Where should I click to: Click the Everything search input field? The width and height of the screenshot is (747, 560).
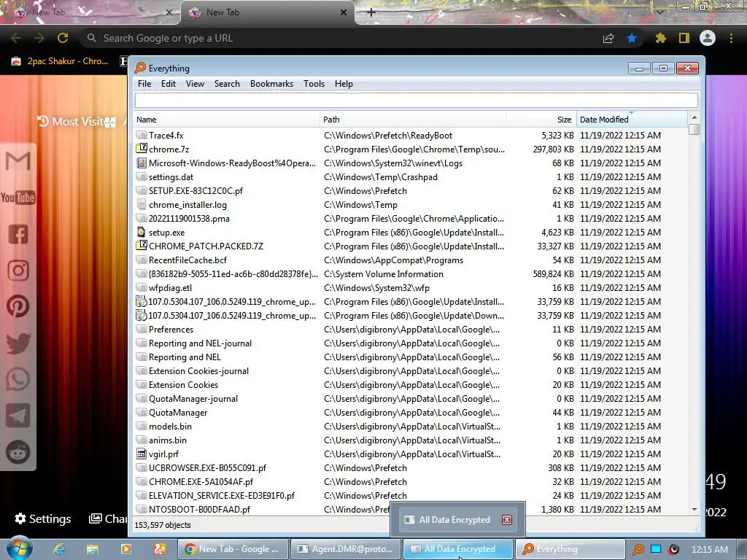pos(417,100)
